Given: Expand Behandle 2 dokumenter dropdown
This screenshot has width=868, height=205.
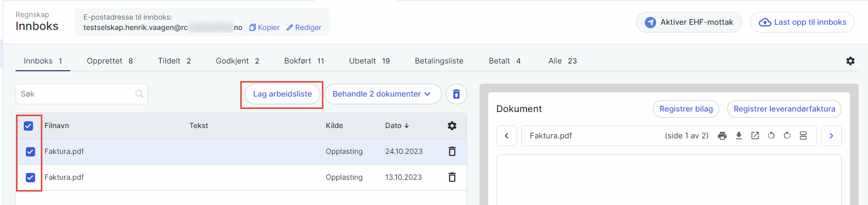Looking at the screenshot, I should click(x=383, y=94).
